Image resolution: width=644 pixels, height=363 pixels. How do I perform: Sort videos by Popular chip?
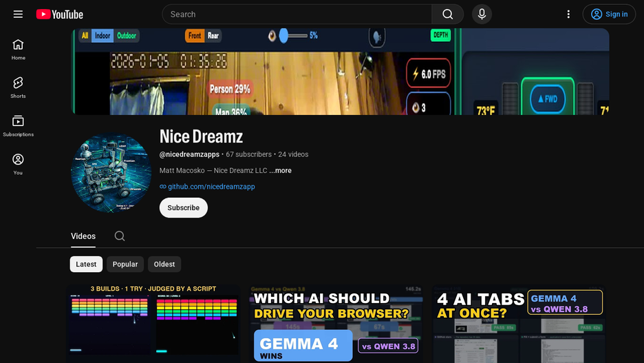coord(125,265)
